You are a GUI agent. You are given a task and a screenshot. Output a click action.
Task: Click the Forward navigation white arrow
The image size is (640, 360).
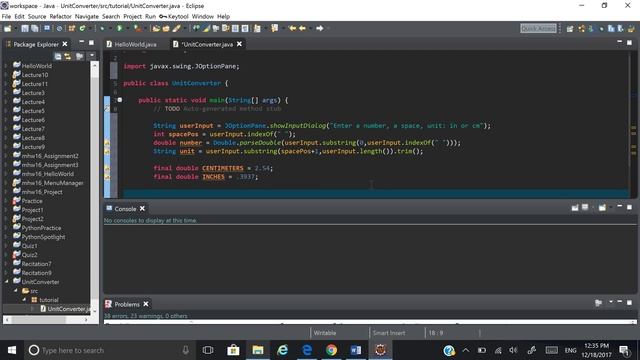point(320,28)
